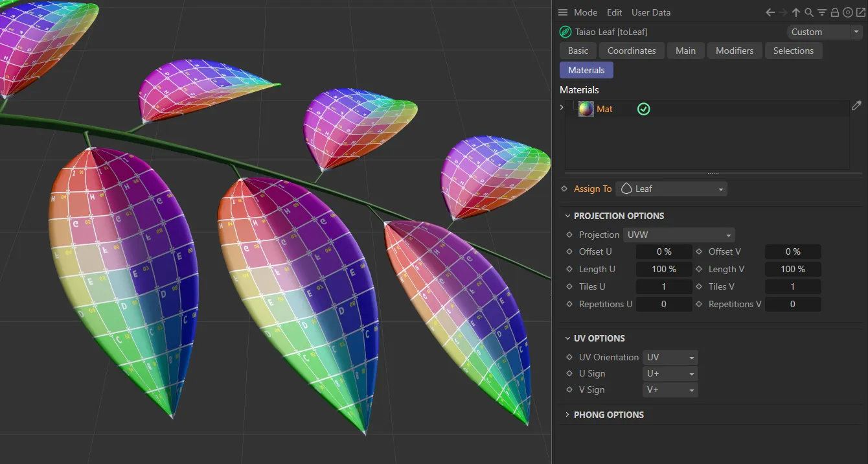Screen dimensions: 868x464
Task: Click the search magnifier icon
Action: point(808,12)
